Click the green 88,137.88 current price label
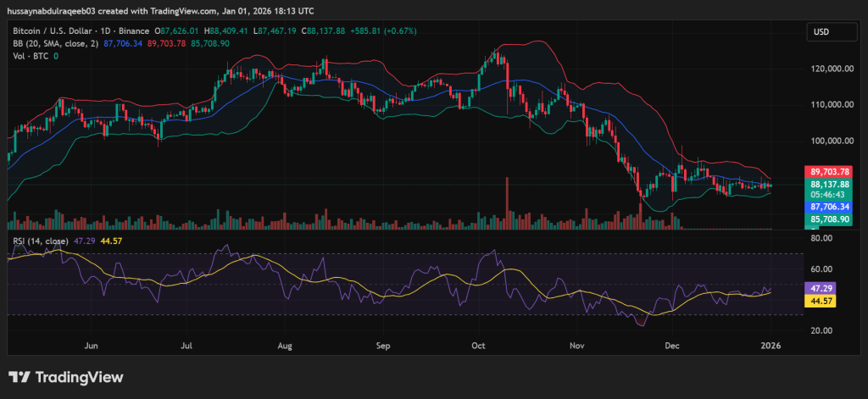 click(x=832, y=184)
